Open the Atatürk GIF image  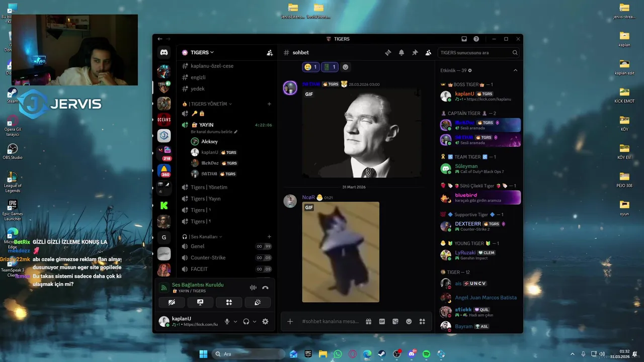click(x=362, y=133)
